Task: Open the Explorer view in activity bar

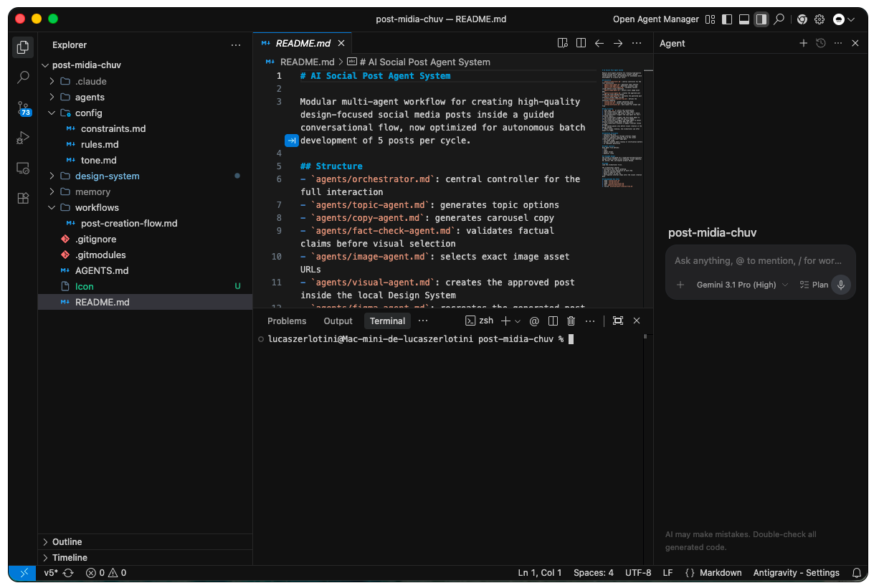Action: (x=23, y=47)
